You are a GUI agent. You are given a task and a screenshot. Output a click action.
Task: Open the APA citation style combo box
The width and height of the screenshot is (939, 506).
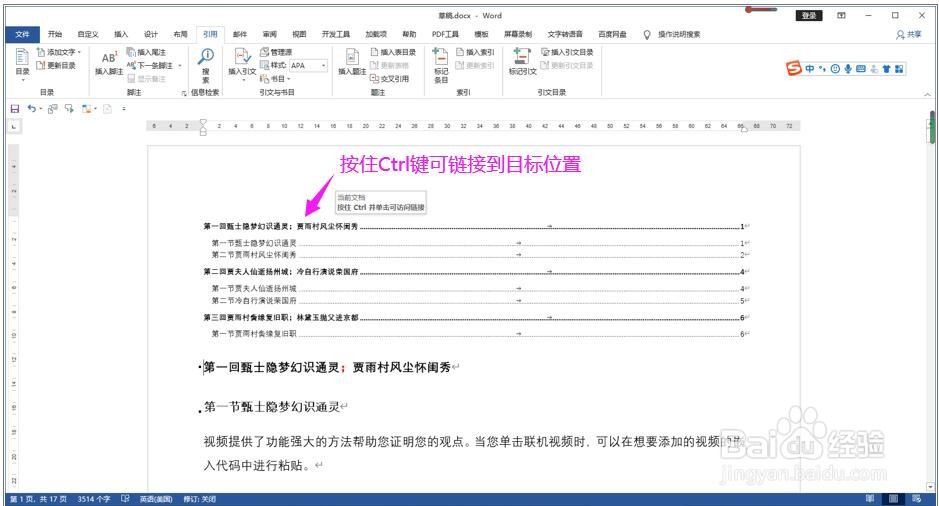click(309, 65)
